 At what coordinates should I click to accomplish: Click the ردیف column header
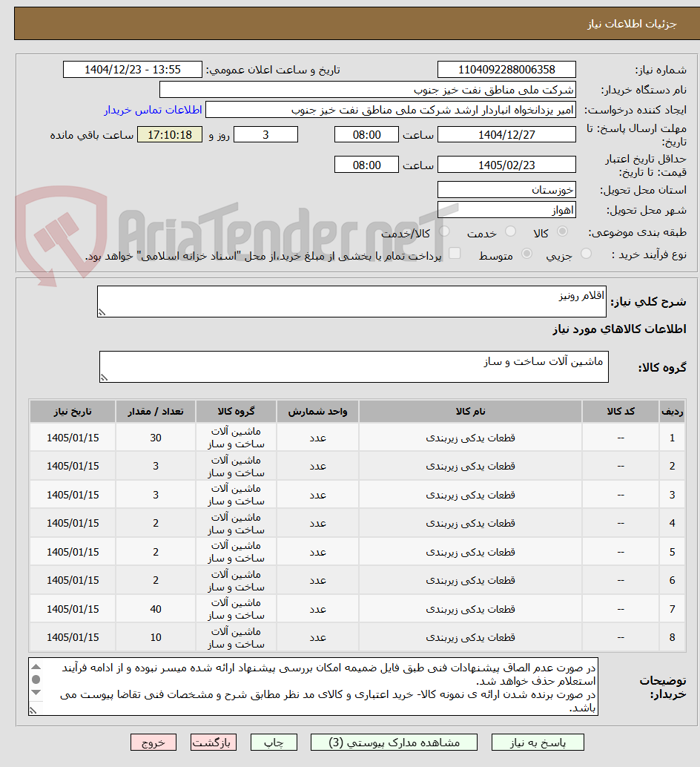[672, 412]
